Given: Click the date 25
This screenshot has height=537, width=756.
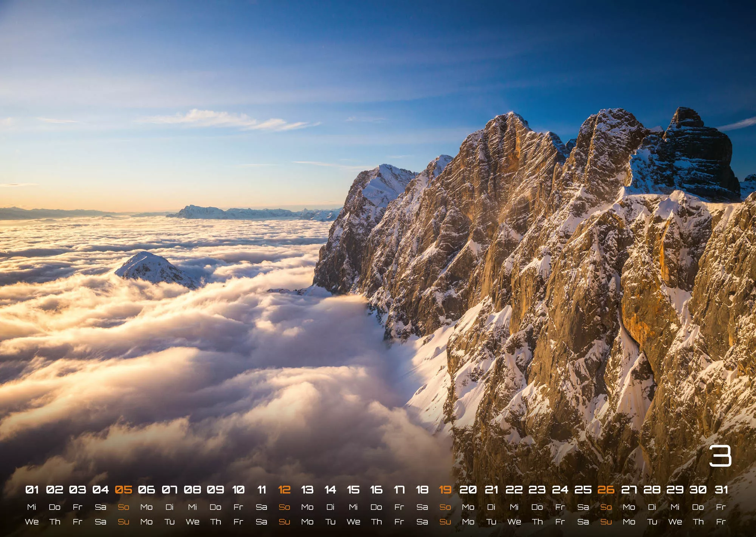Looking at the screenshot, I should [x=583, y=490].
